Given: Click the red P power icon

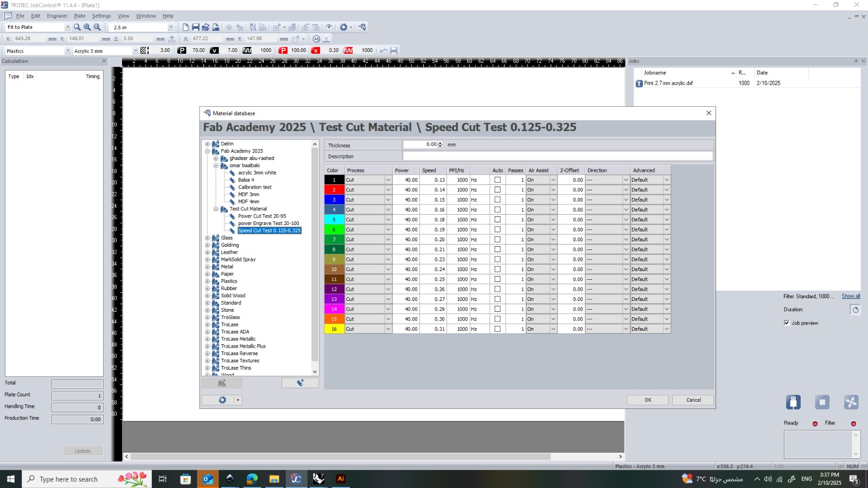Looking at the screenshot, I should 283,50.
